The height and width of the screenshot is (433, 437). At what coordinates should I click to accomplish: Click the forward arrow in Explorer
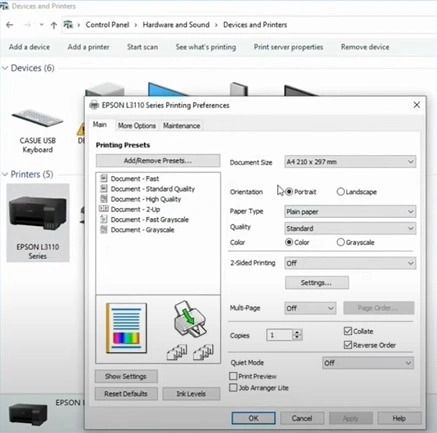[28, 25]
